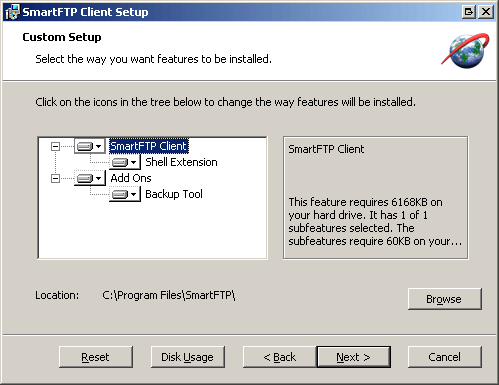
Task: Select the Shell Extension tree item
Action: coord(181,162)
